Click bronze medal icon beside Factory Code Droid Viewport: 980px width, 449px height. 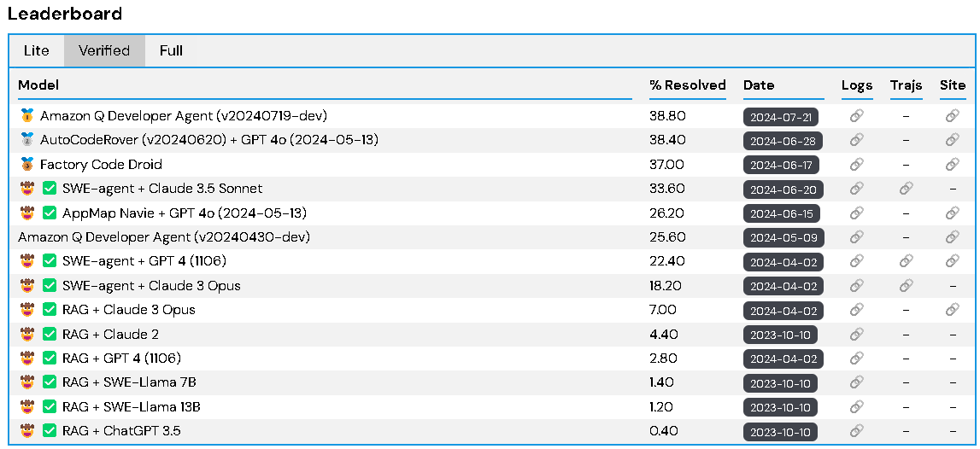26,164
